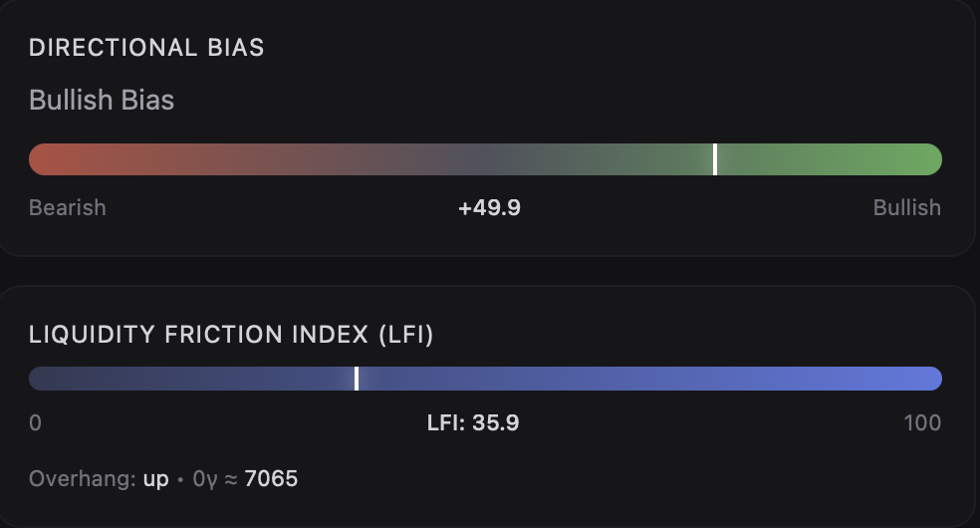Select the +49.9 bias value
This screenshot has width=980, height=528.
tap(489, 207)
